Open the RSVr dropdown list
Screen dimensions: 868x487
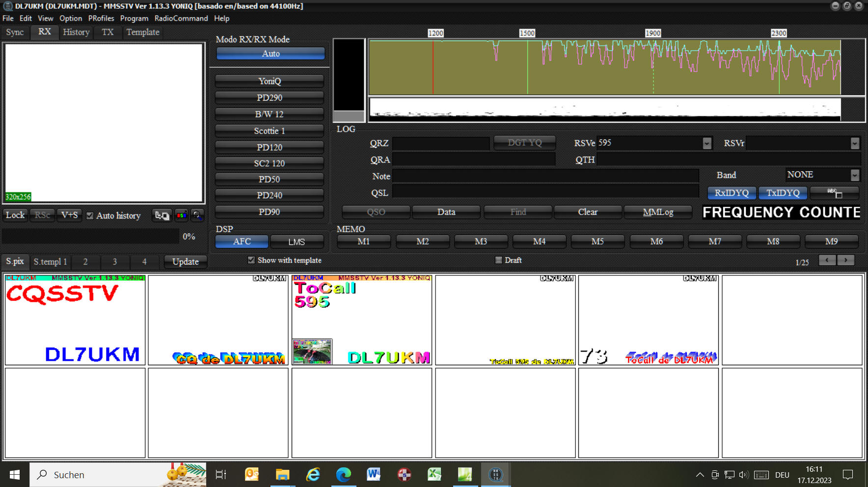click(855, 143)
